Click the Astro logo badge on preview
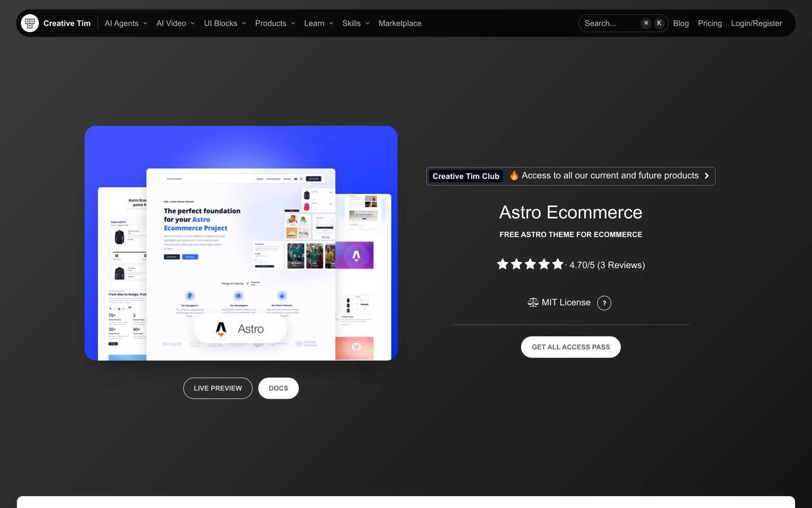Screen dimensions: 812x508 pyautogui.click(x=240, y=329)
